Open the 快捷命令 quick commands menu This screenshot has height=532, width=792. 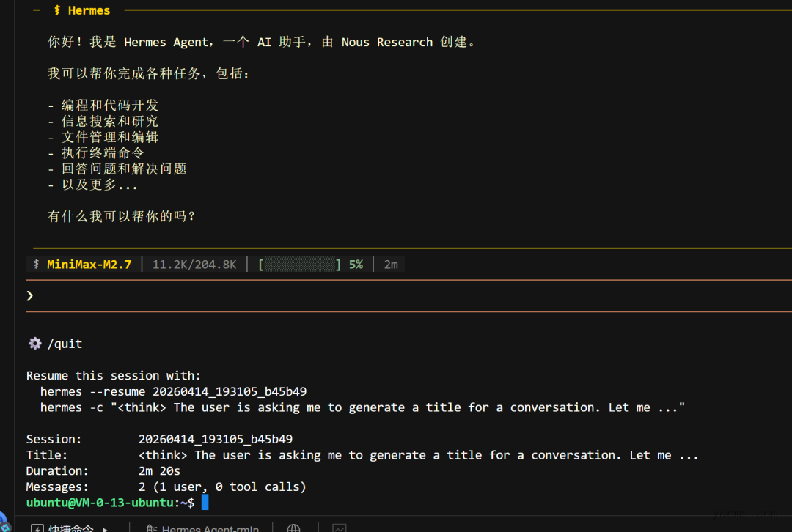tap(71, 528)
